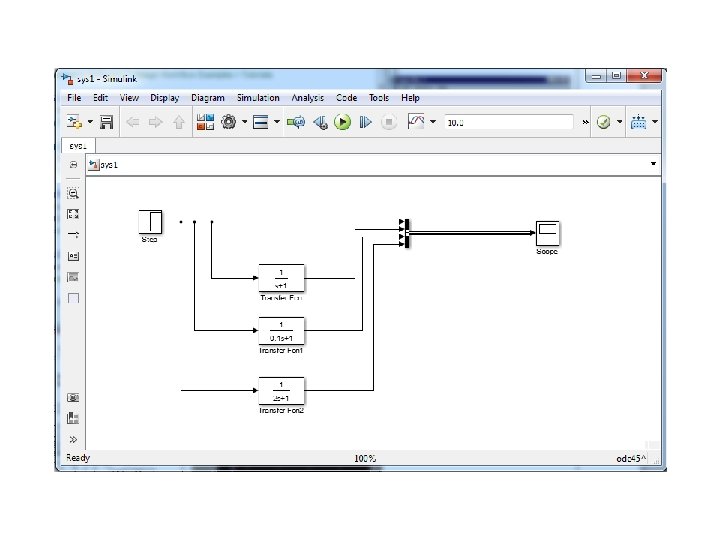720x540 pixels.
Task: Open the Diagram menu
Action: point(208,98)
